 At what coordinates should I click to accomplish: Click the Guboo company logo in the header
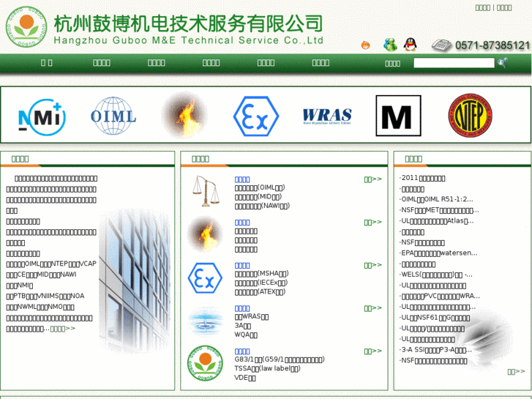pos(26,27)
